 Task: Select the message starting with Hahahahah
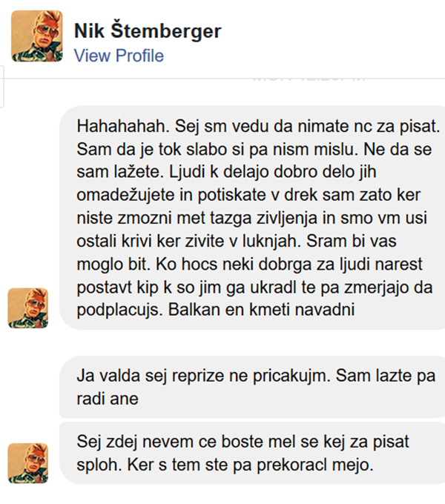(253, 218)
